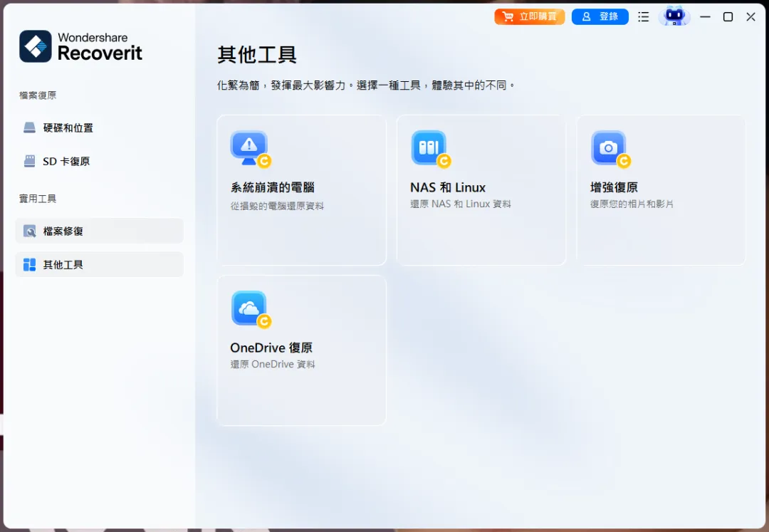Click the 檔案復原 section label
769x532 pixels.
tap(38, 95)
